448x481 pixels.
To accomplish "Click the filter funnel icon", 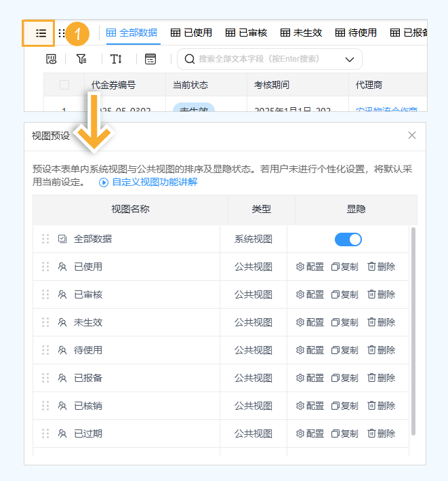I will [81, 59].
